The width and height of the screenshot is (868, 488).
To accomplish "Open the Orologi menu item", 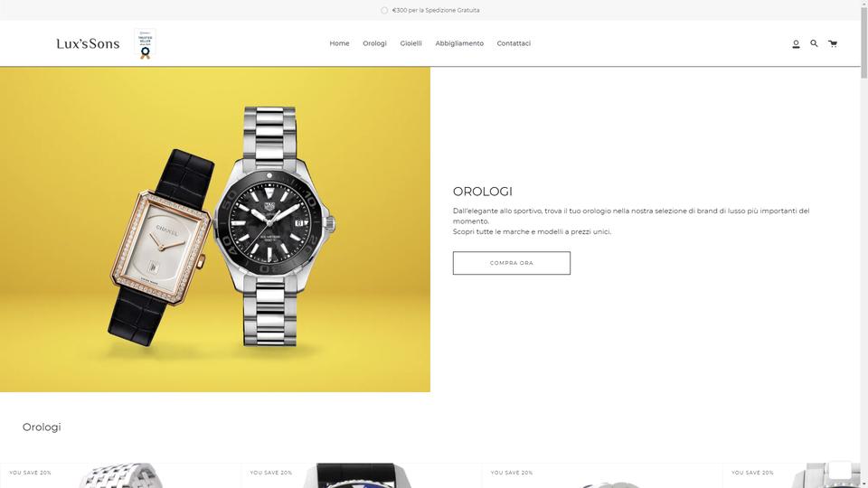I will point(374,43).
